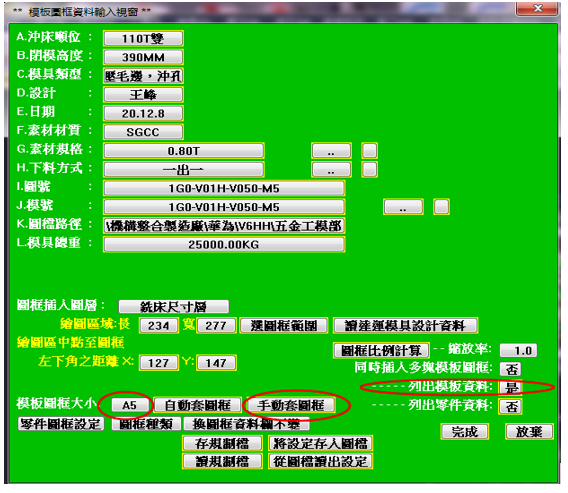Viewport: 568px width, 493px height.
Task: Click the 一出一 blanking method button
Action: [184, 170]
